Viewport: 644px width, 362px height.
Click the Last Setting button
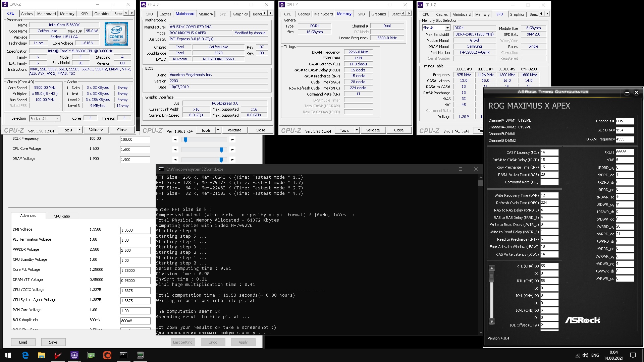(x=182, y=342)
